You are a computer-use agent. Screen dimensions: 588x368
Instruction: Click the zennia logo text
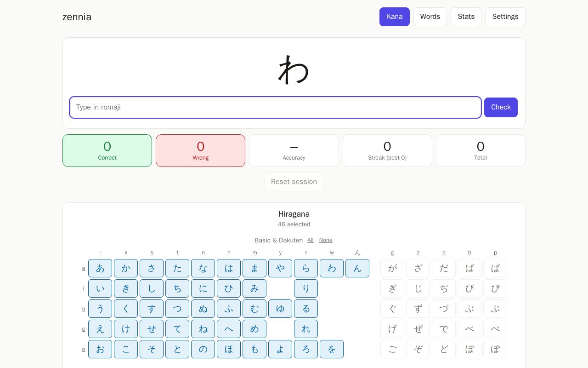pyautogui.click(x=77, y=17)
